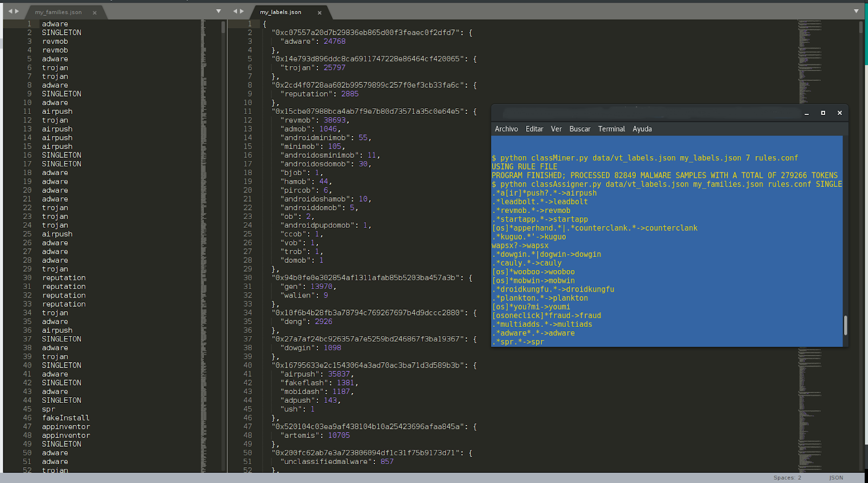868x483 pixels.
Task: Open the Archivo menu in terminal
Action: [x=506, y=129]
